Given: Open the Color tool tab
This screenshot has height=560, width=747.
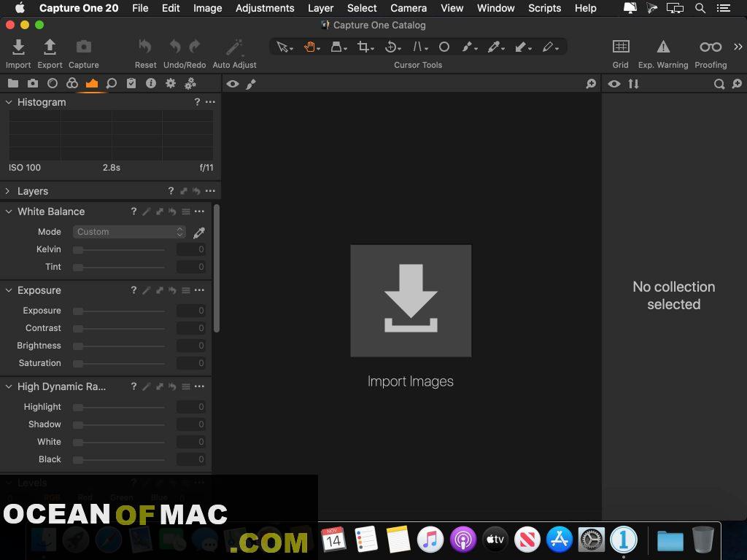Looking at the screenshot, I should pyautogui.click(x=72, y=84).
